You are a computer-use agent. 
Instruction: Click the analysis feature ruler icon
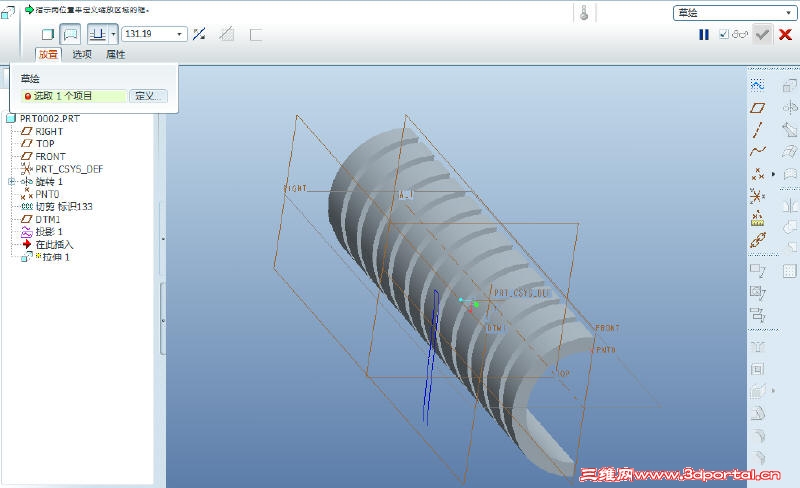click(758, 218)
